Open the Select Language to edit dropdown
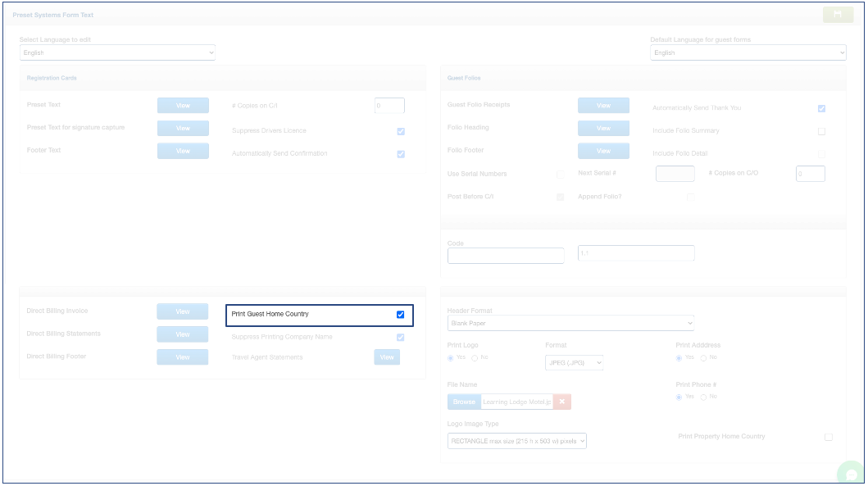The width and height of the screenshot is (868, 486). tap(117, 52)
